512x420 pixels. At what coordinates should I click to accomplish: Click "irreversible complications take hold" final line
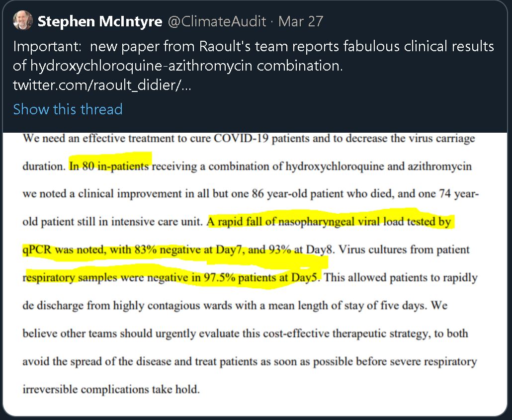tap(111, 389)
